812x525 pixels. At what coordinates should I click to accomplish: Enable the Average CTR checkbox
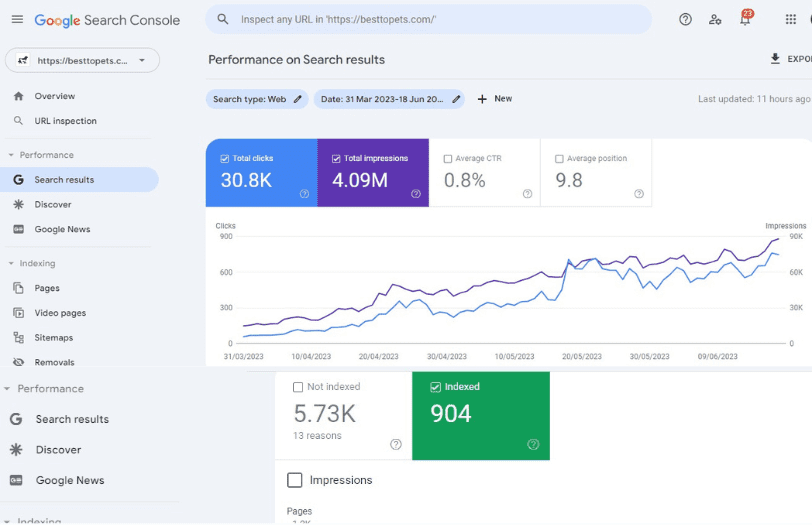pos(448,159)
